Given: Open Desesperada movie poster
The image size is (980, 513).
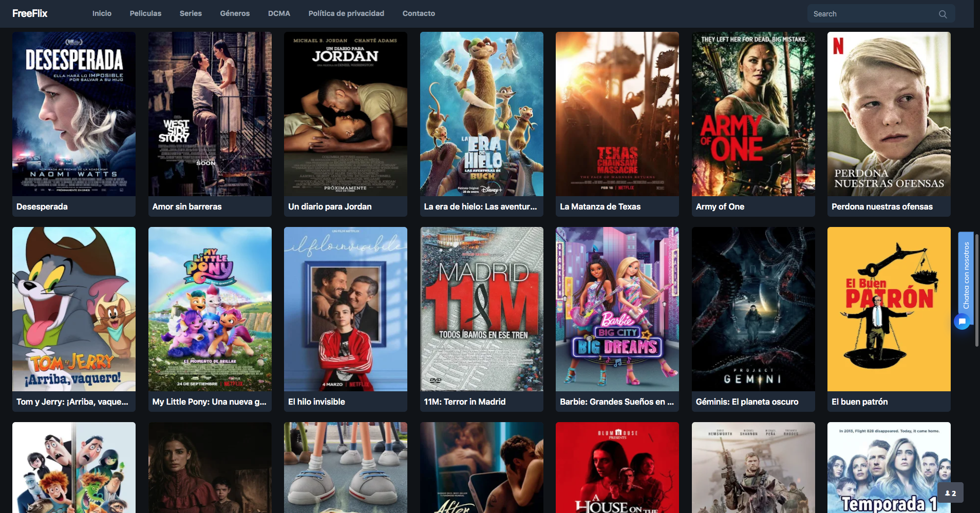Looking at the screenshot, I should coord(74,114).
